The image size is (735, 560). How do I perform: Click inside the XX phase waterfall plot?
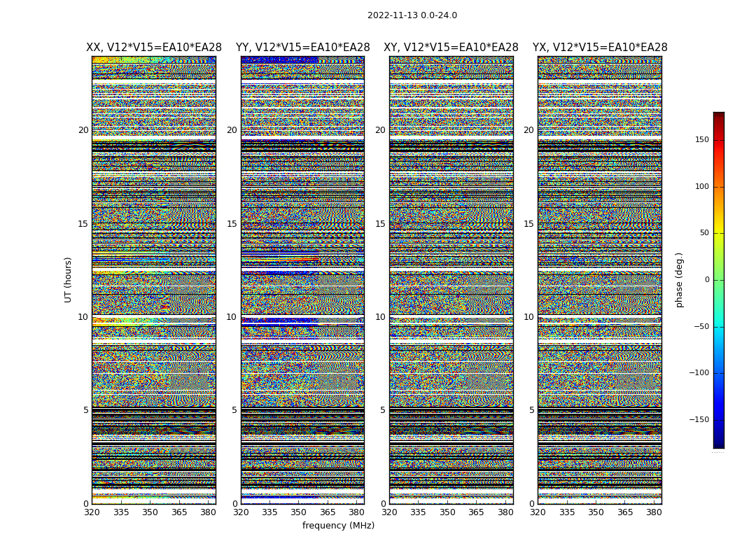[x=153, y=280]
